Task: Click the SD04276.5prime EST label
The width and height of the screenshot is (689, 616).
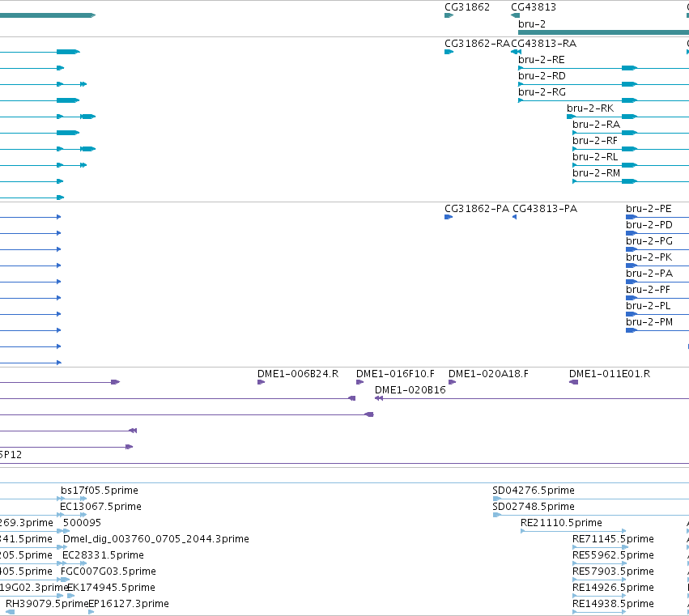Action: click(x=534, y=491)
